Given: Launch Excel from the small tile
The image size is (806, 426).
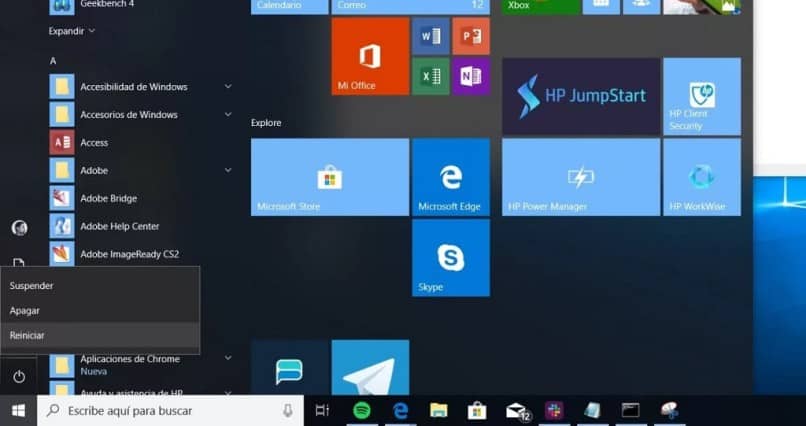Looking at the screenshot, I should pos(431,77).
